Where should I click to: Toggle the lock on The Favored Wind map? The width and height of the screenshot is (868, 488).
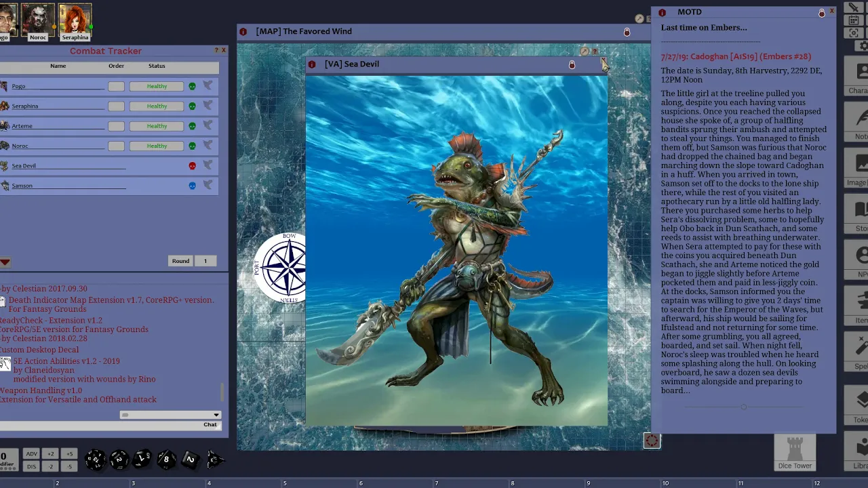(x=627, y=32)
